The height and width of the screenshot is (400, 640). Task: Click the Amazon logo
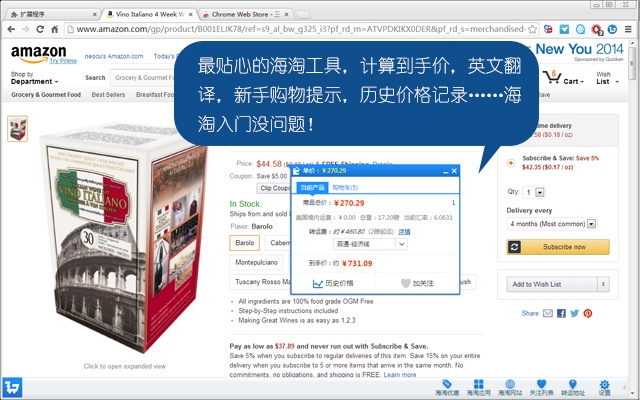[x=39, y=54]
